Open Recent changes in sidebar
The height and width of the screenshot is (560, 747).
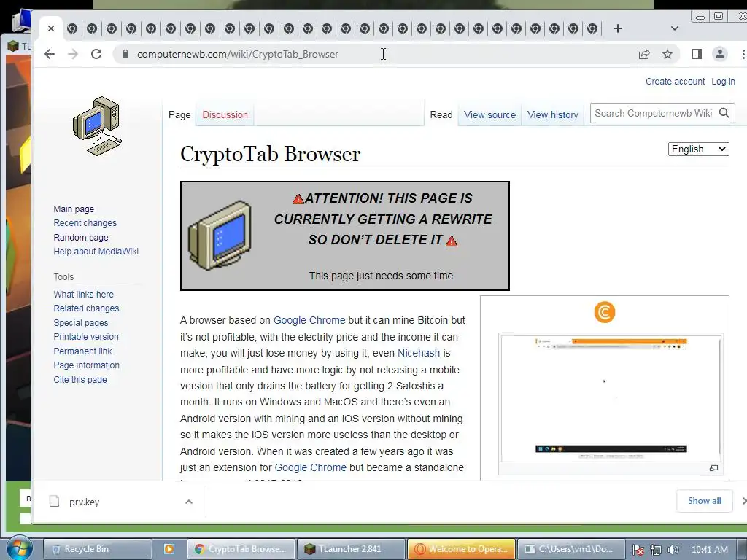tap(85, 223)
